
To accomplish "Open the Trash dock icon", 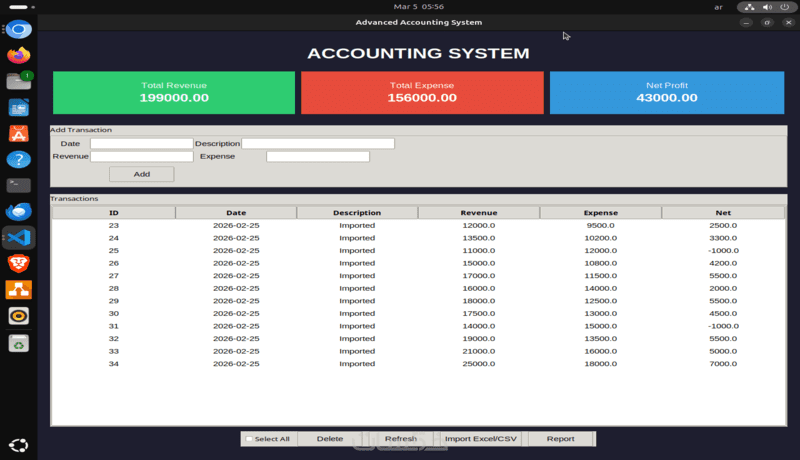I will (18, 343).
